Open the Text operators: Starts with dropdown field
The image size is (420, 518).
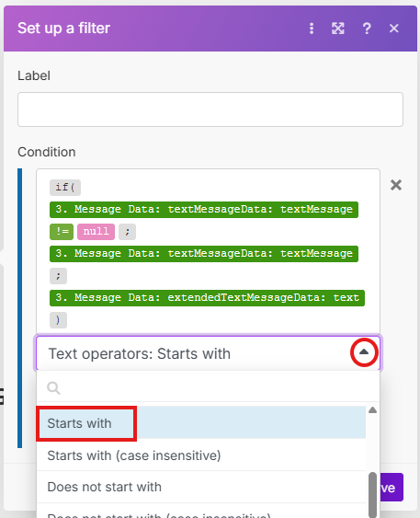[208, 353]
